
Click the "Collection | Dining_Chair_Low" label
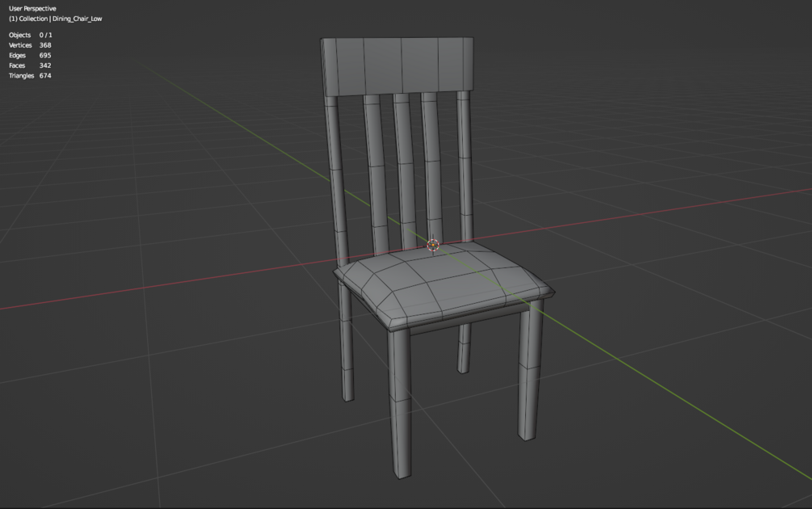click(56, 19)
